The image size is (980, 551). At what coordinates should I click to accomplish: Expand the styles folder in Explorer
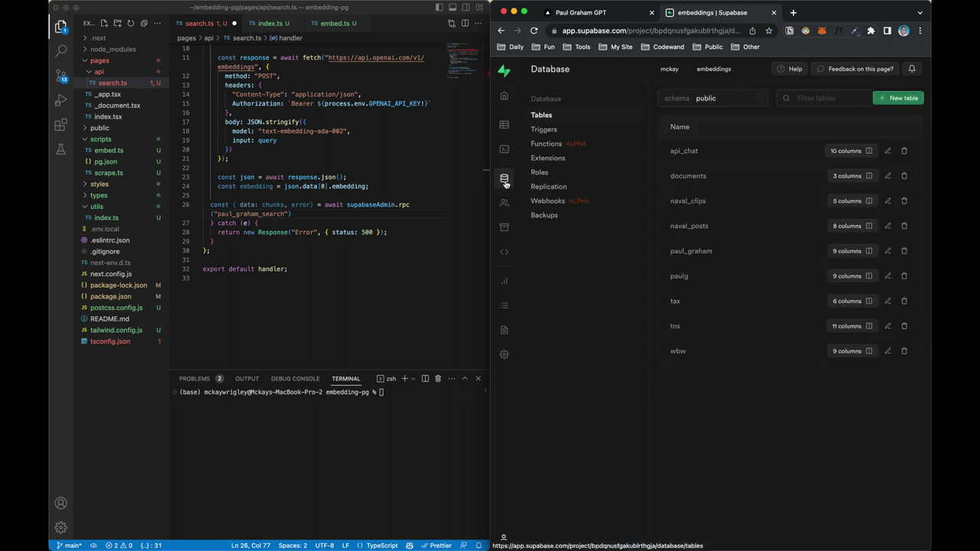tap(100, 184)
